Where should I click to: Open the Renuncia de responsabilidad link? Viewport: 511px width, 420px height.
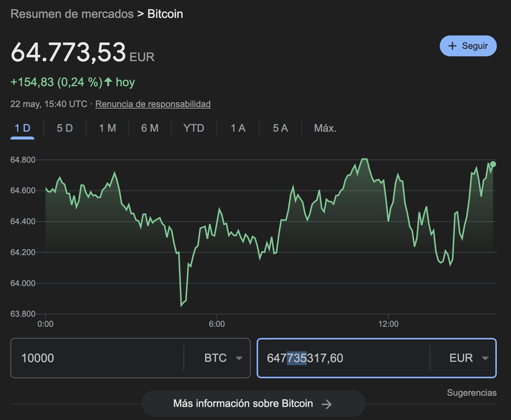(x=153, y=104)
